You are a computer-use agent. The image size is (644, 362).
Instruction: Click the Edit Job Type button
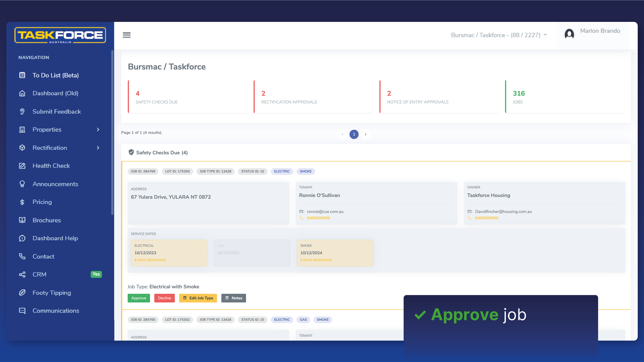pyautogui.click(x=198, y=298)
